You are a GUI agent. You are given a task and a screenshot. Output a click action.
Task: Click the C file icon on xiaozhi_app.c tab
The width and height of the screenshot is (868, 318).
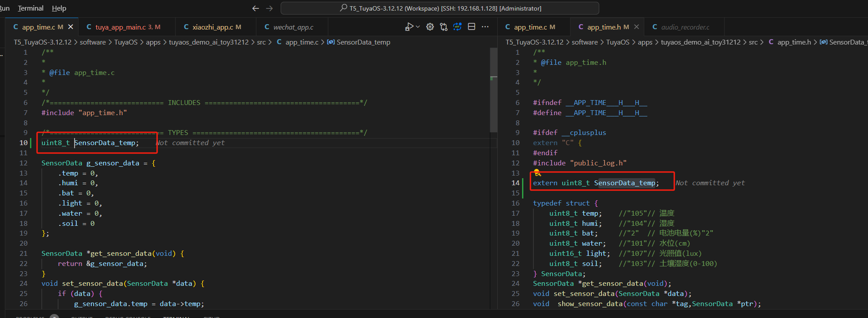tap(186, 27)
